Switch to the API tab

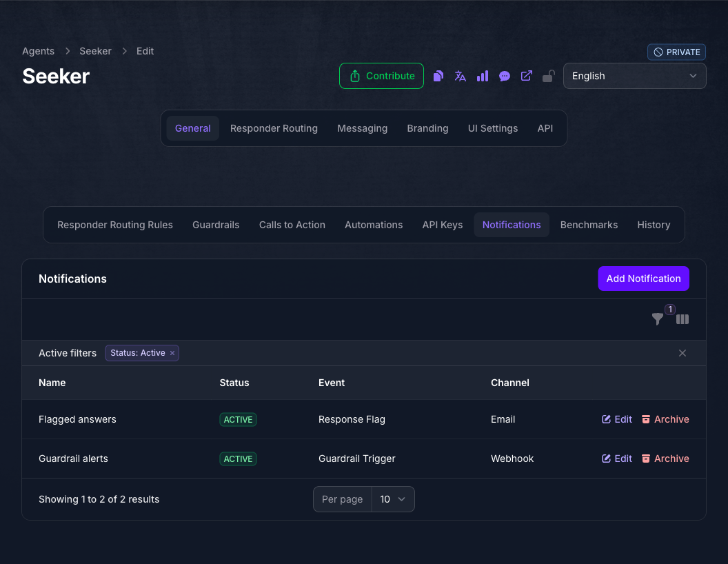(545, 128)
